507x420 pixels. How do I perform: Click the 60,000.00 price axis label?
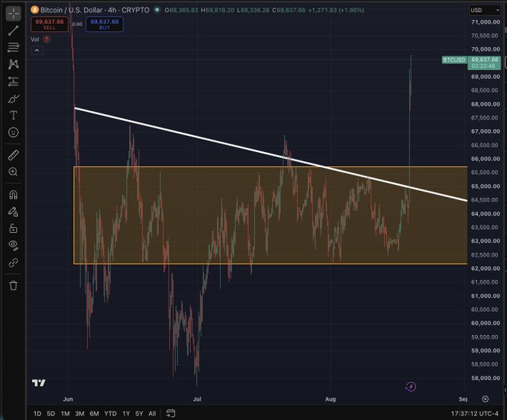[x=485, y=323]
